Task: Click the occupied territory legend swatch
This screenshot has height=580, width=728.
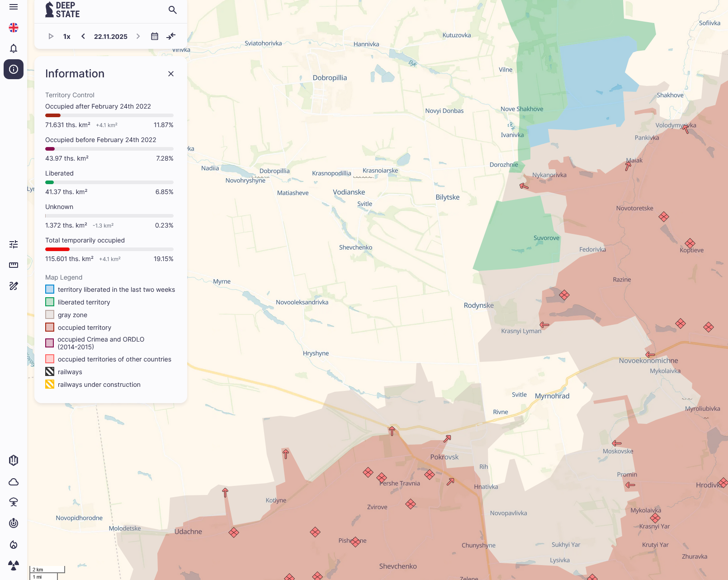Action: point(50,327)
